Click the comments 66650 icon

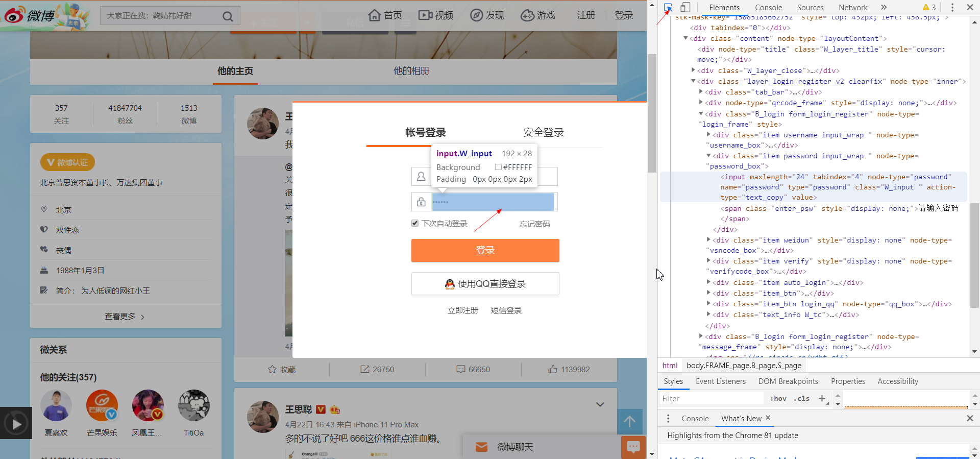click(461, 369)
